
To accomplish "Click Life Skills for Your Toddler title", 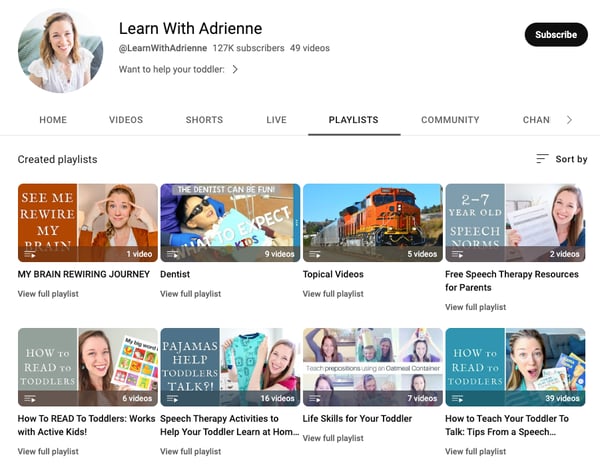I will [357, 419].
